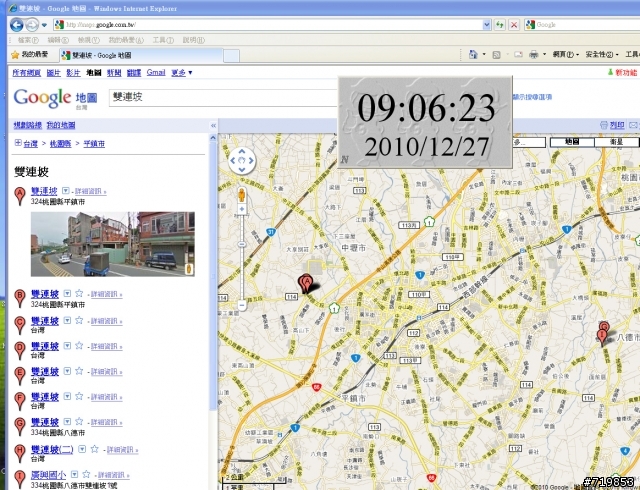Open 詳細資訊 link for result B

coord(107,294)
